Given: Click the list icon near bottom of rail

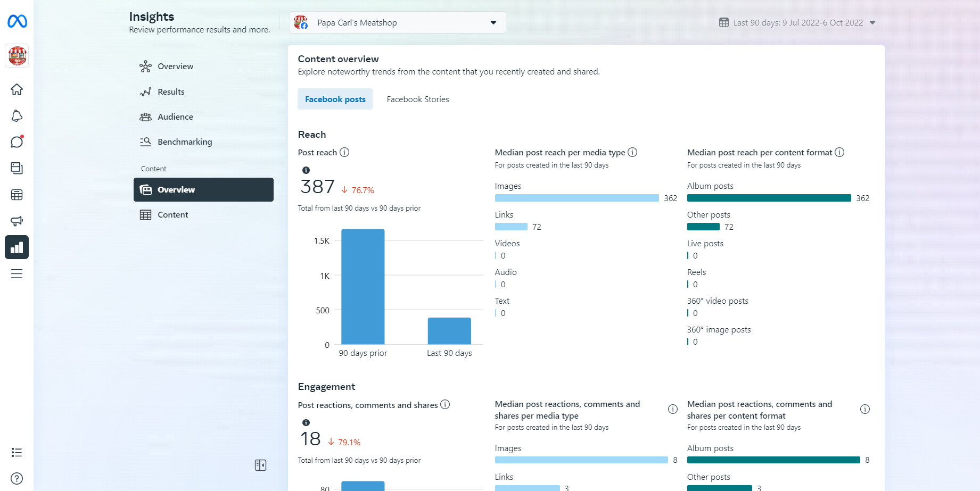Looking at the screenshot, I should click(x=17, y=452).
